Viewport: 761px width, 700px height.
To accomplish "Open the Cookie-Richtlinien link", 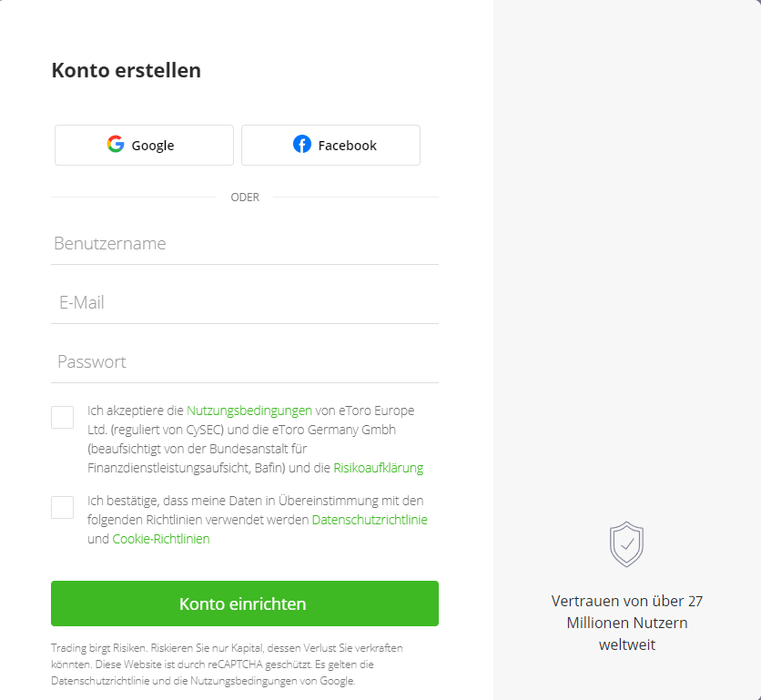I will pyautogui.click(x=161, y=539).
